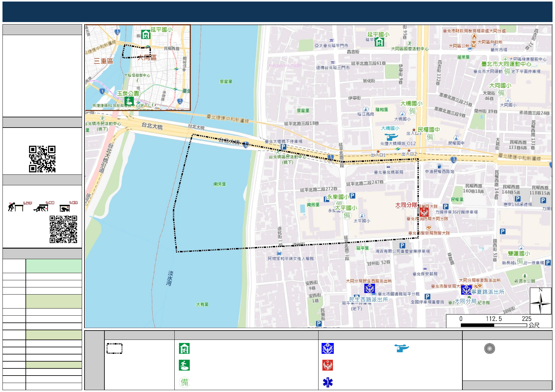Screen dimensions: 555x392
Task: Click the 北捷大橋頭站_O12 station label
Action: 398,143
